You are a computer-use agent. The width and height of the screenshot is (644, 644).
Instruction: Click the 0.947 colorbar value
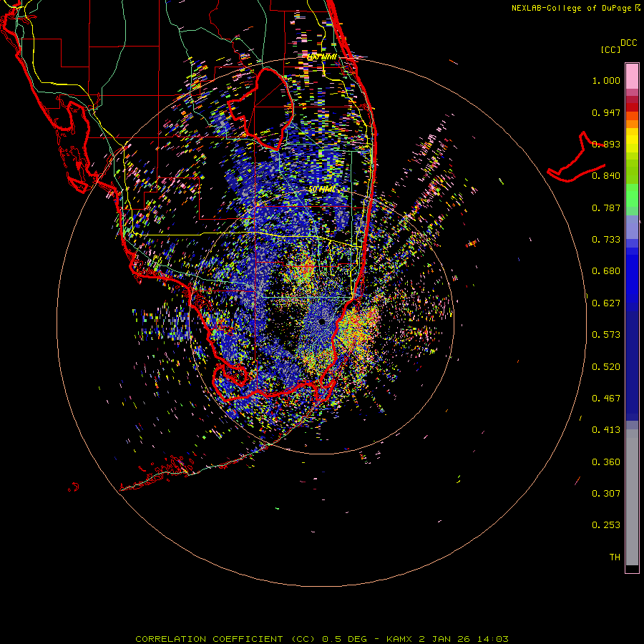pyautogui.click(x=606, y=112)
